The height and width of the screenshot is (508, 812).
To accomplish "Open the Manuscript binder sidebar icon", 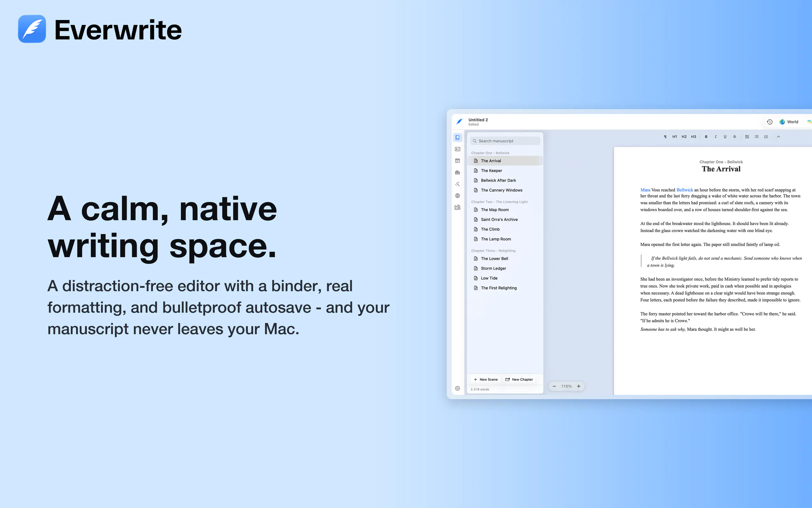I will [457, 137].
